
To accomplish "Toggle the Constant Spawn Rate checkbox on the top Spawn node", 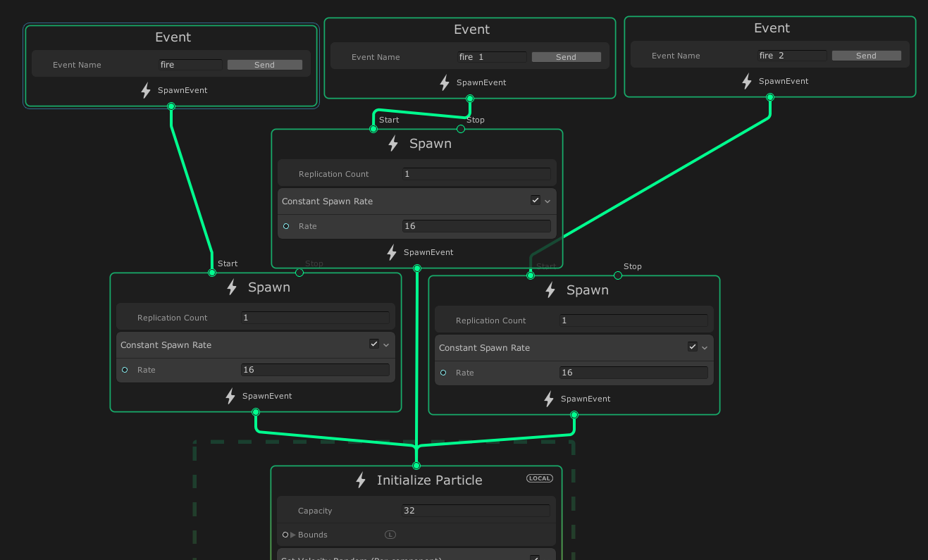I will click(x=535, y=200).
